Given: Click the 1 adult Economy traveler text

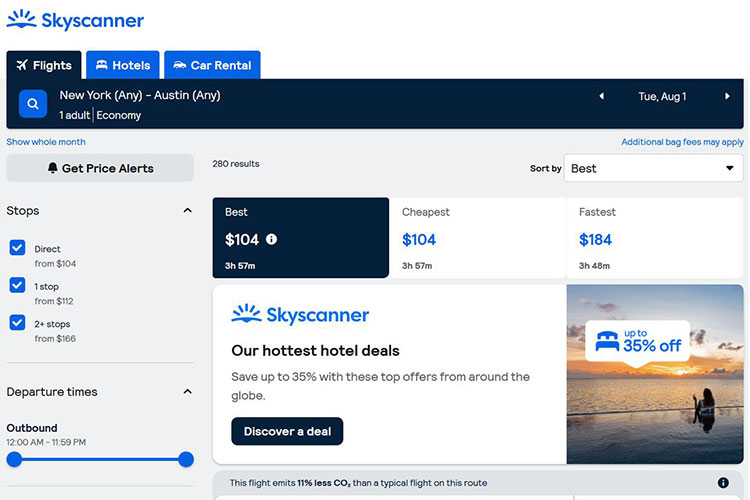Looking at the screenshot, I should pos(100,115).
